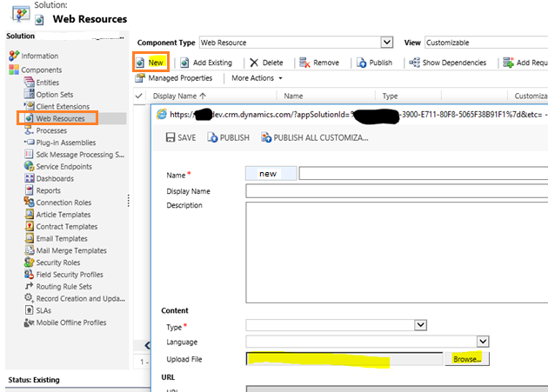Viewport: 548px width, 392px height.
Task: Open the content Type dropdown
Action: pos(420,325)
